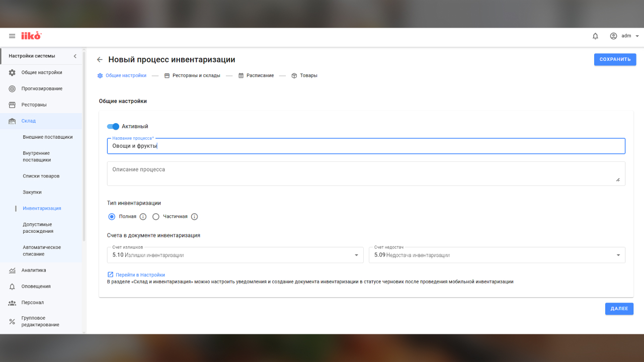Focus the Название процесса field
Viewport: 644px width, 362px height.
pyautogui.click(x=366, y=146)
